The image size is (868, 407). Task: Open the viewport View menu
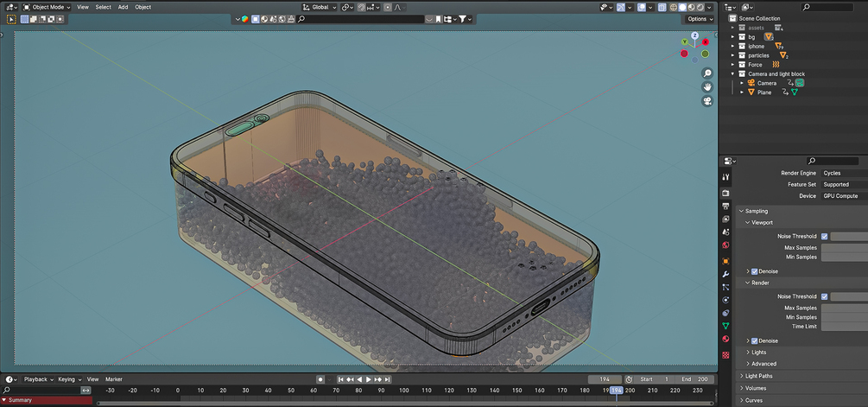pyautogui.click(x=83, y=7)
